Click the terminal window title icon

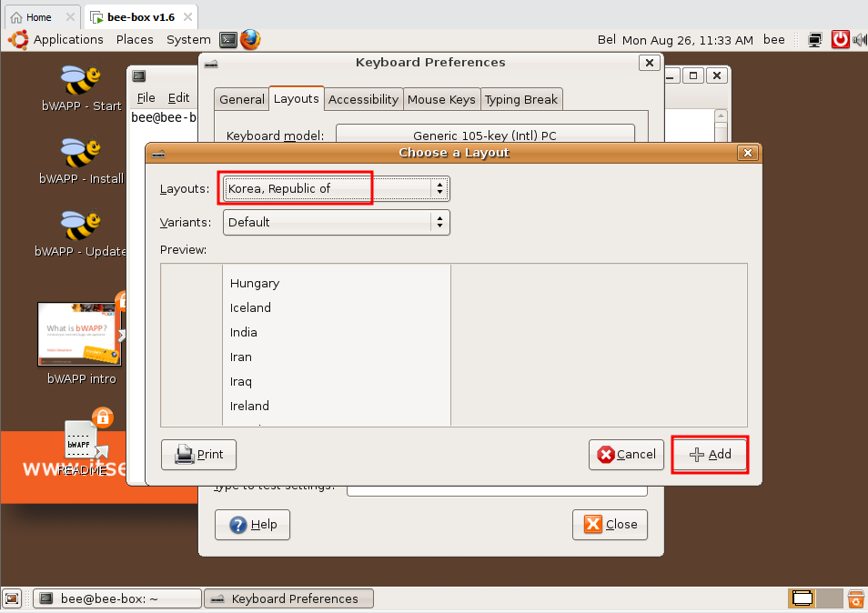(x=139, y=75)
